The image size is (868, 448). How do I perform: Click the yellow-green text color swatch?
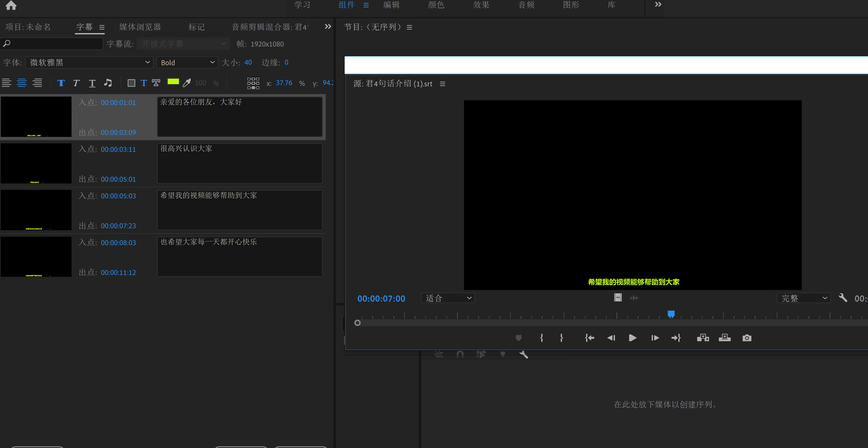click(x=173, y=82)
